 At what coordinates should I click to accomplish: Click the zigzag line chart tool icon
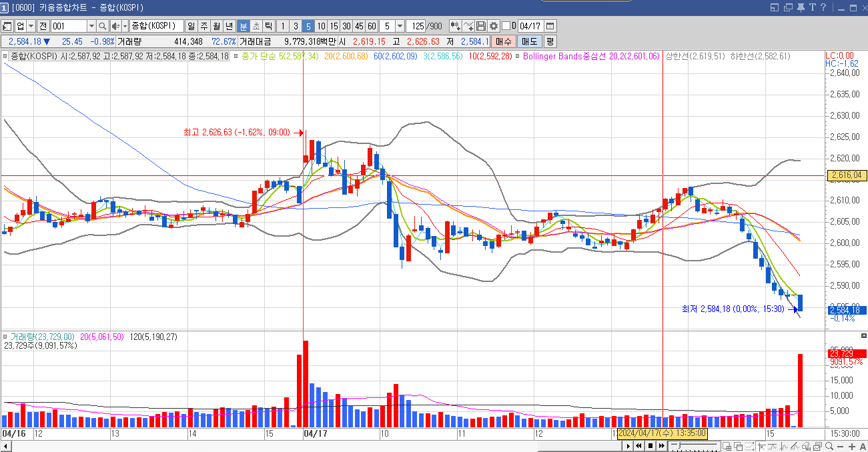coord(784,446)
